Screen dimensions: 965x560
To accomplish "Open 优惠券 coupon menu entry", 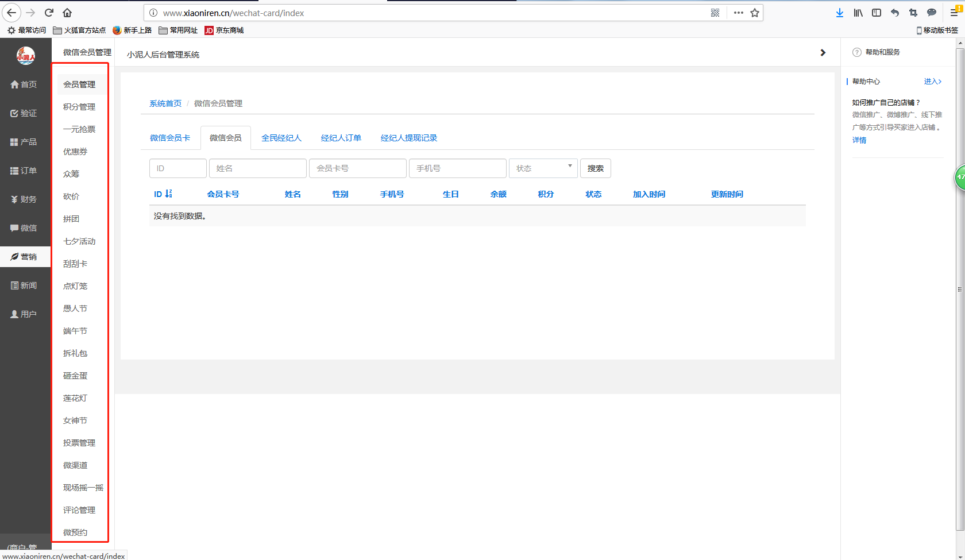I will 75,152.
